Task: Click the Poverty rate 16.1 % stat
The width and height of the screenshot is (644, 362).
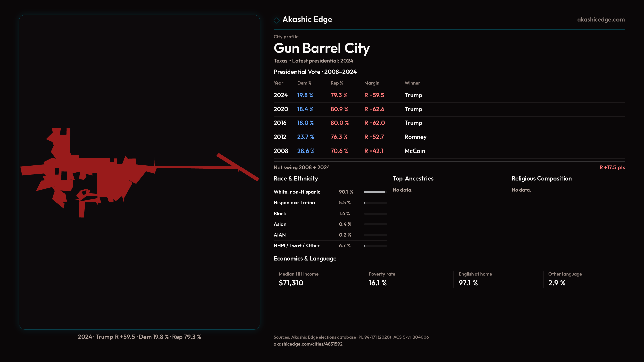Action: pos(377,283)
